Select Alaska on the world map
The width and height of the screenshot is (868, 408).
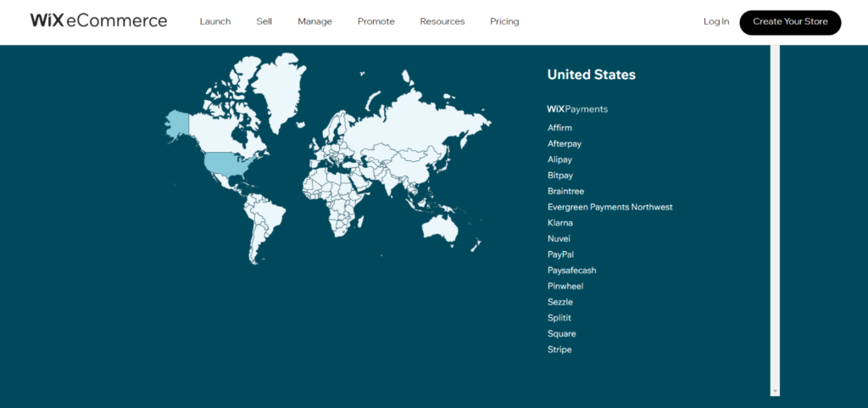tap(178, 125)
